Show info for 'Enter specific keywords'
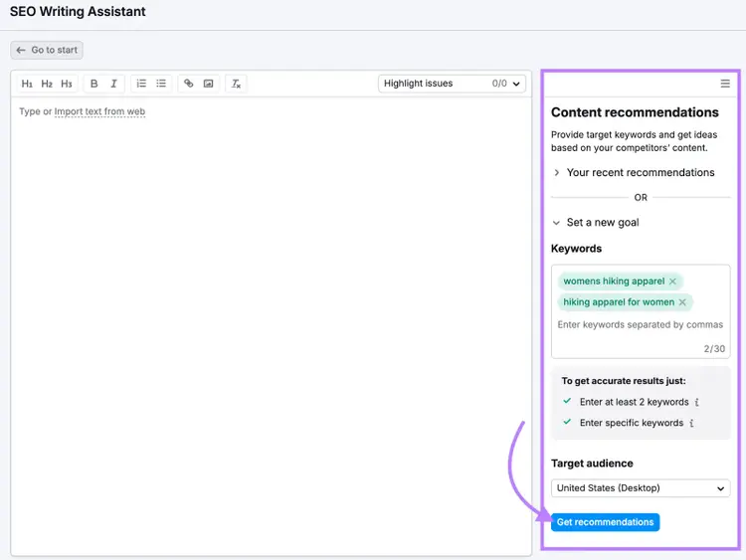The image size is (746, 560). (691, 423)
